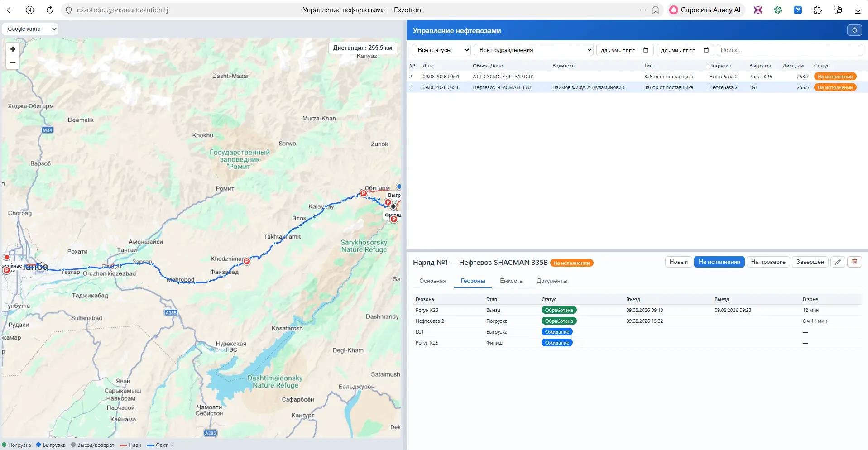Screen dimensions: 868x450
Task: Zoom in on the map with plus
Action: [13, 49]
